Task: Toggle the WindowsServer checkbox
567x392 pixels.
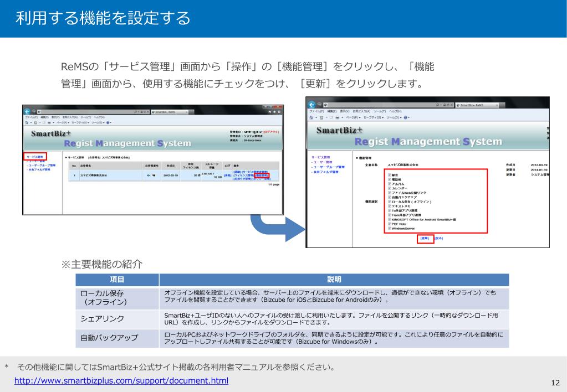Action: 390,228
